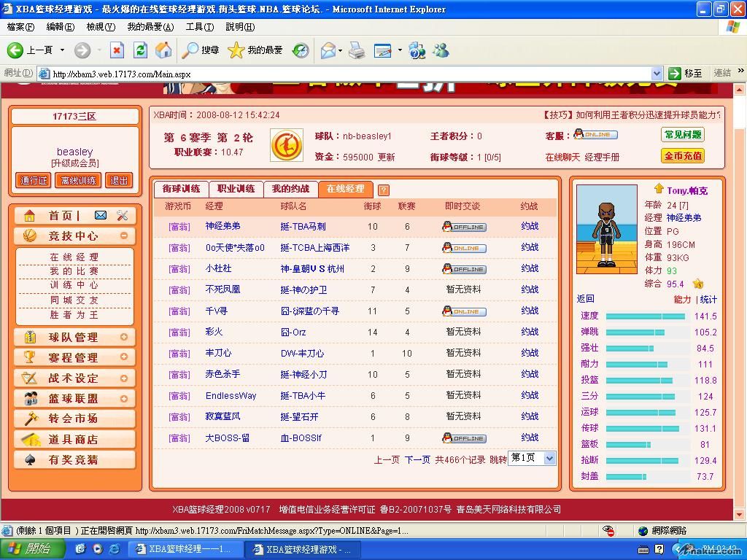Open 我的比赛 in the sidebar

coord(74,271)
